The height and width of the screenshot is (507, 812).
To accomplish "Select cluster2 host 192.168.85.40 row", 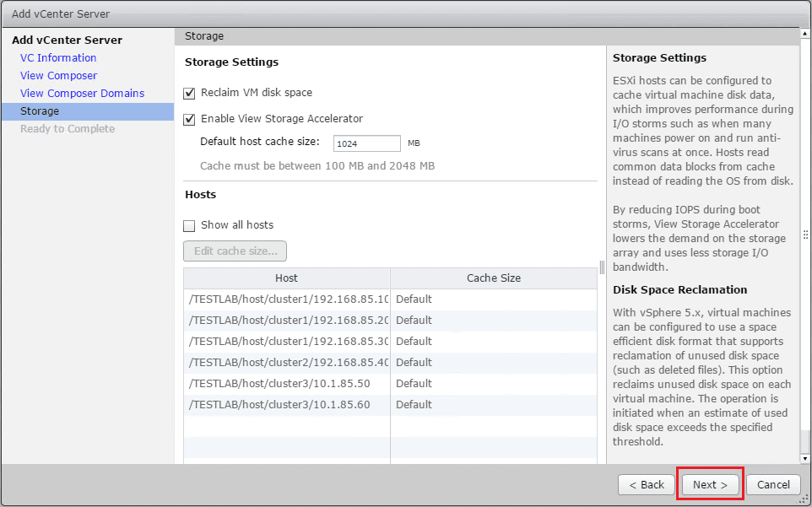I will [287, 363].
